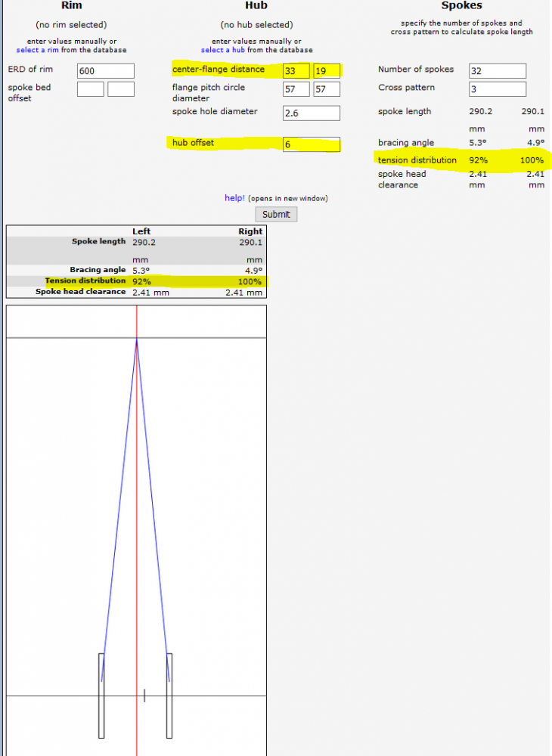Open the help! link
Image resolution: width=552 pixels, height=756 pixels.
pos(234,198)
